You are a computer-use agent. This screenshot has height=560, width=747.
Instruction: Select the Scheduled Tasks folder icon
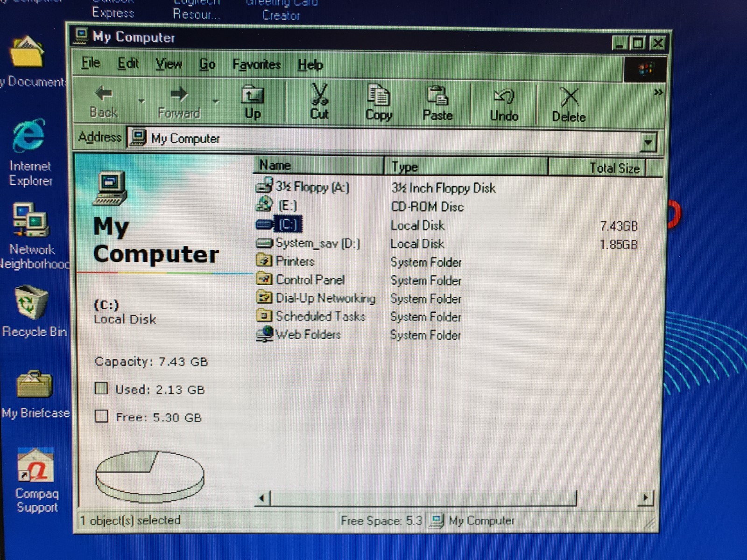point(264,316)
